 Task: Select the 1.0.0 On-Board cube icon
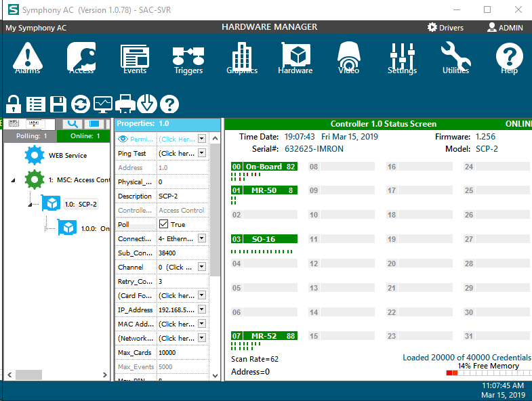(x=67, y=228)
